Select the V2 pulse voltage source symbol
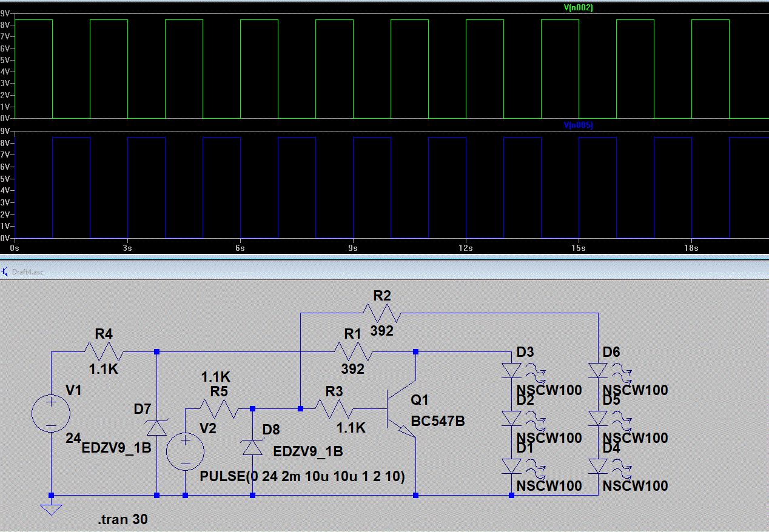This screenshot has height=532, width=769. 185,451
